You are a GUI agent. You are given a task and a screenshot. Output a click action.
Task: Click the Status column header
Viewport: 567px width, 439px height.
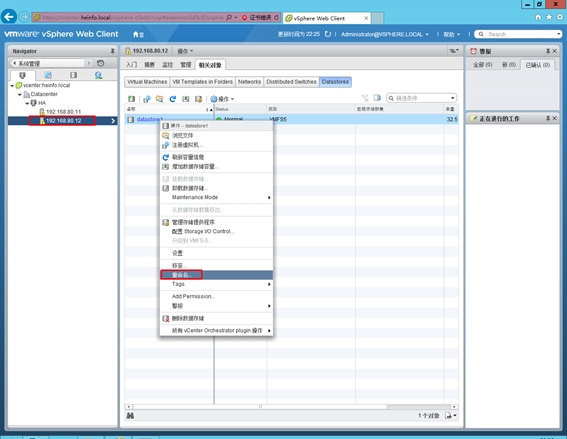(240, 109)
